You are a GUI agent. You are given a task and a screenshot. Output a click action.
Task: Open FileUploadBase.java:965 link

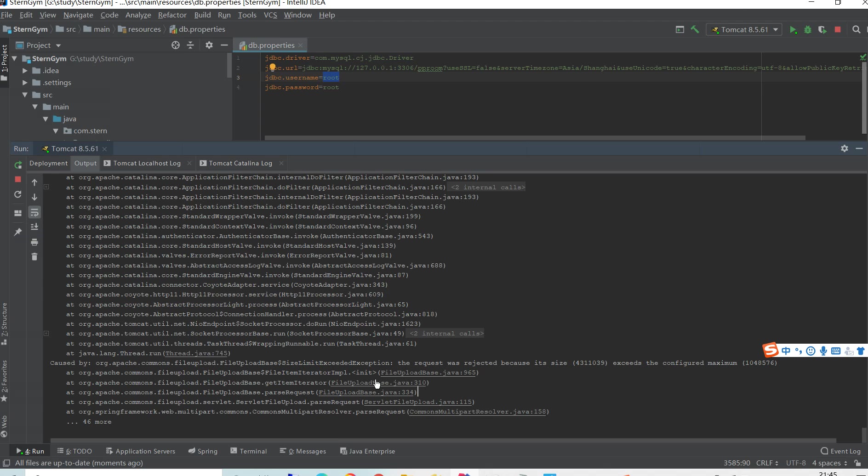coord(428,373)
